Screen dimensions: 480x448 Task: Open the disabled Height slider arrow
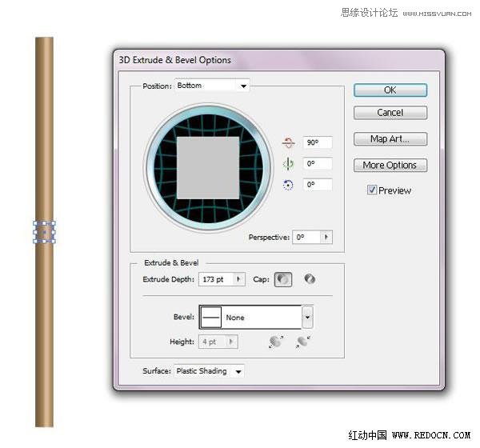tap(231, 342)
